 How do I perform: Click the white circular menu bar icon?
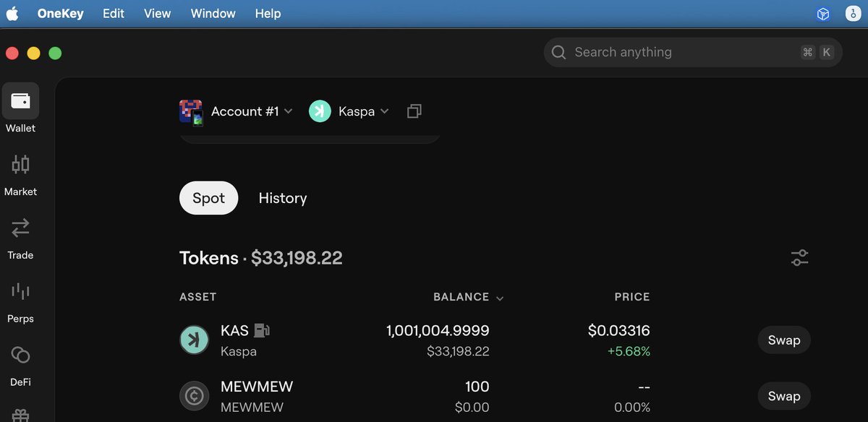click(x=852, y=14)
